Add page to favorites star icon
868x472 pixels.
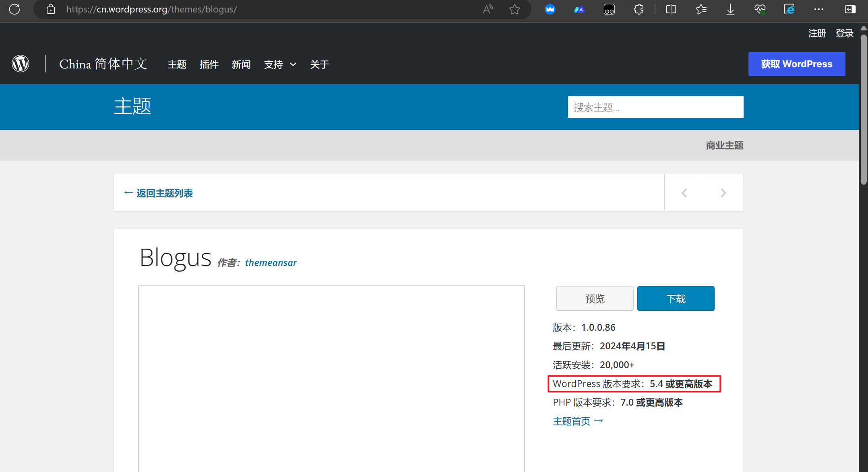(x=515, y=9)
